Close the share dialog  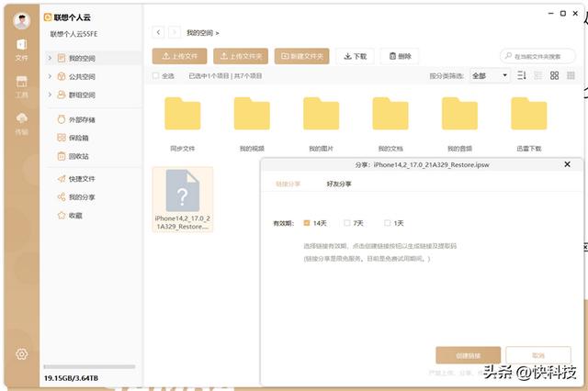[x=568, y=164]
